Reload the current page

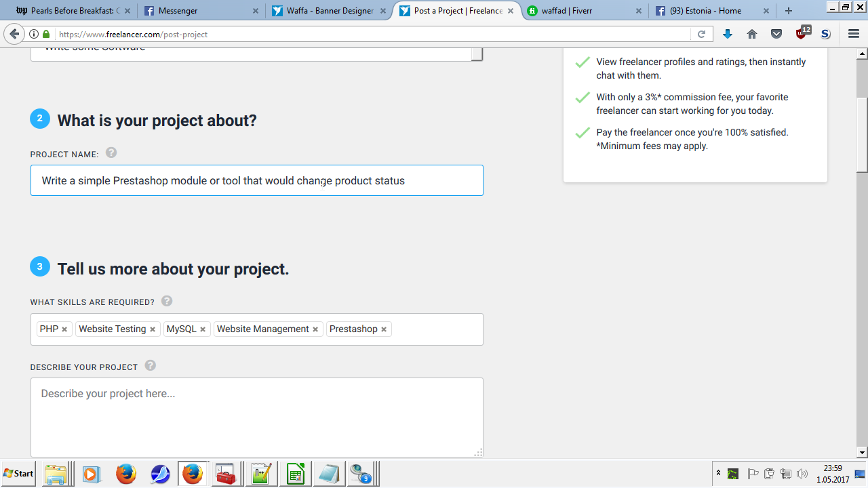[x=702, y=34]
